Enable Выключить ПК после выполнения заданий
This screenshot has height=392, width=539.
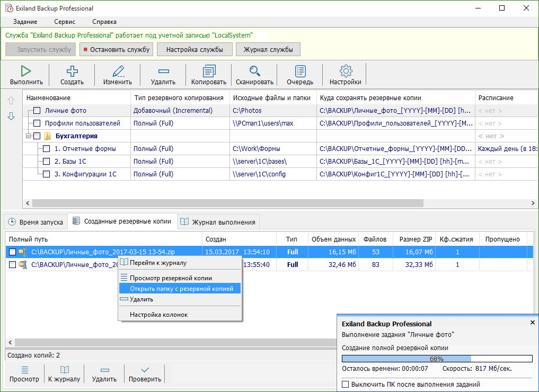346,385
